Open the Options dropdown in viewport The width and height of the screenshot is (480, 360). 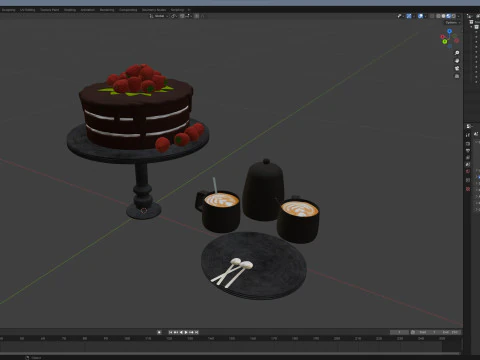(452, 23)
